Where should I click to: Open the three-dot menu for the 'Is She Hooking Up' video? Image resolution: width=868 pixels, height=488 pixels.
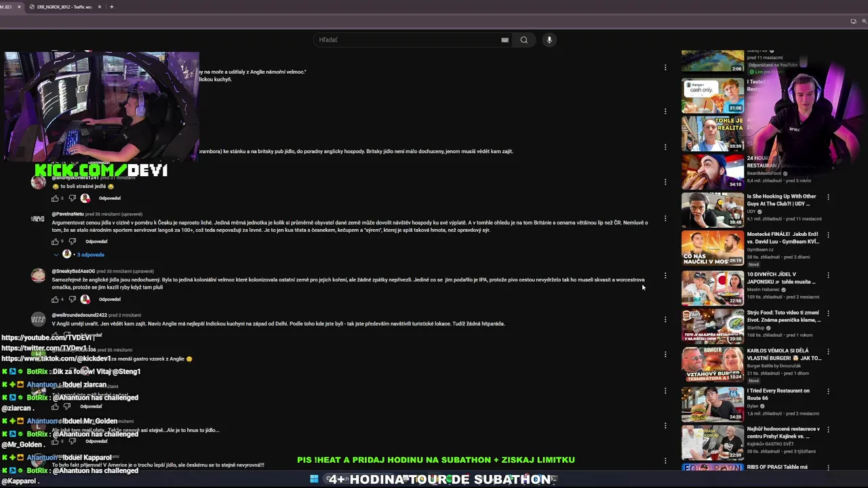pyautogui.click(x=828, y=197)
